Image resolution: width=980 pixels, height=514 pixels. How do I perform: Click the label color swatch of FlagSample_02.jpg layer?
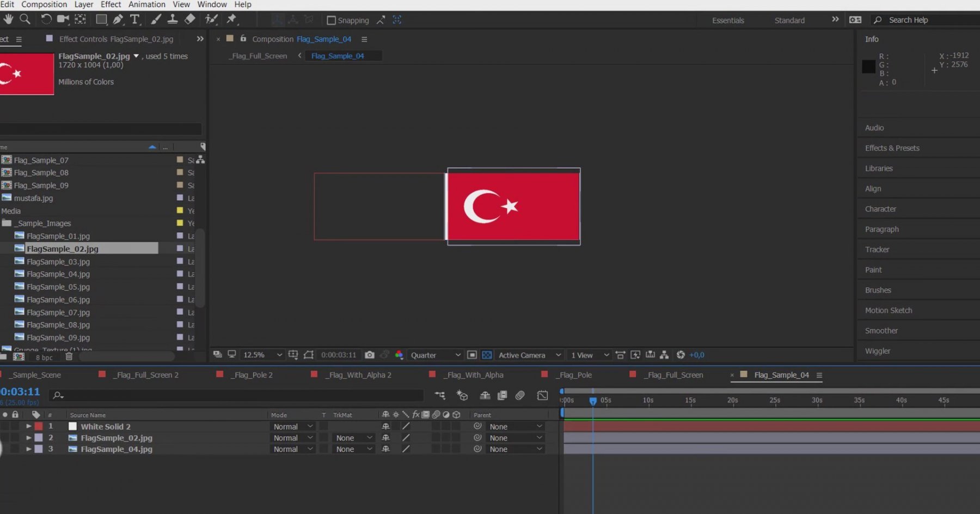(39, 438)
